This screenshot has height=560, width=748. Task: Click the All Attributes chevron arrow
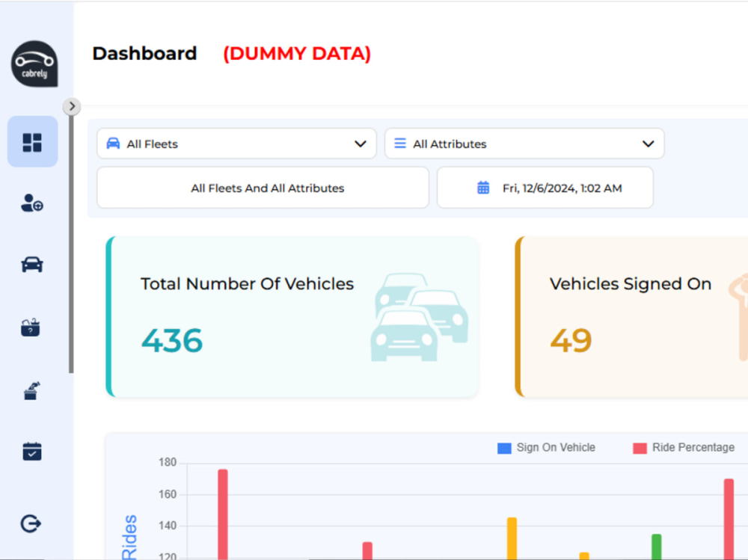(648, 144)
